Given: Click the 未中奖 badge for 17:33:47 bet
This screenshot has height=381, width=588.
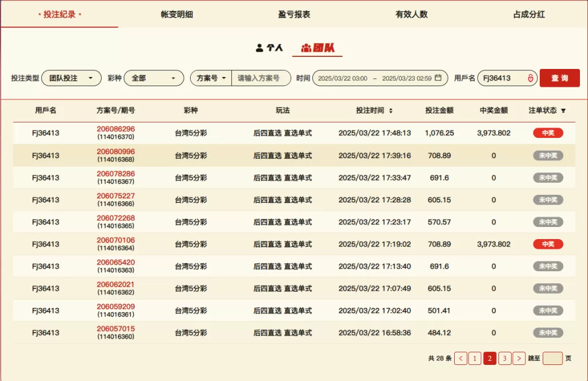Looking at the screenshot, I should coord(548,178).
